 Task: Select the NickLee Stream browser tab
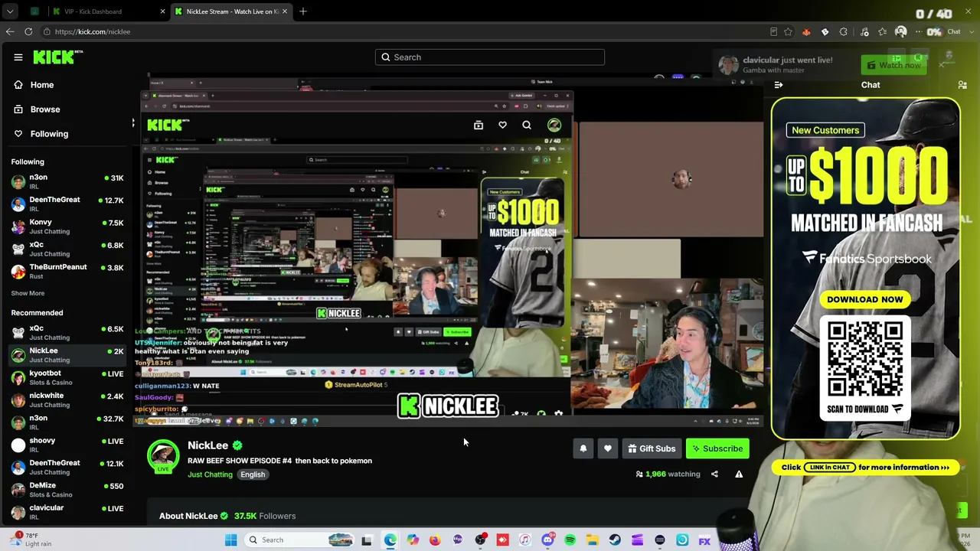[232, 11]
